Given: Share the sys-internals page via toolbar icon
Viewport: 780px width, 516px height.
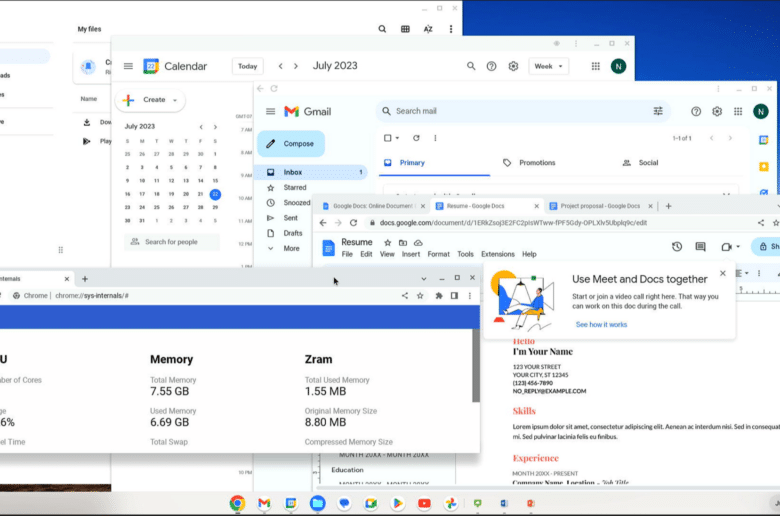Looking at the screenshot, I should pos(405,296).
